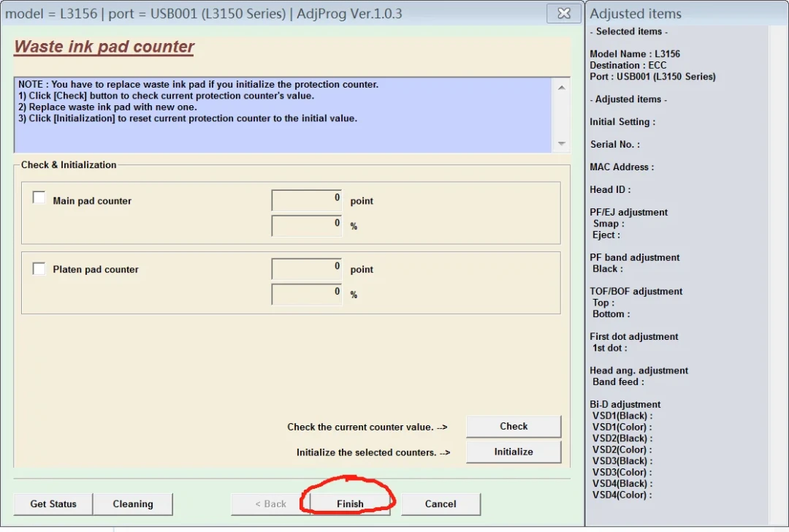The height and width of the screenshot is (532, 789).
Task: Click the 'Eject :' entry
Action: 606,235
